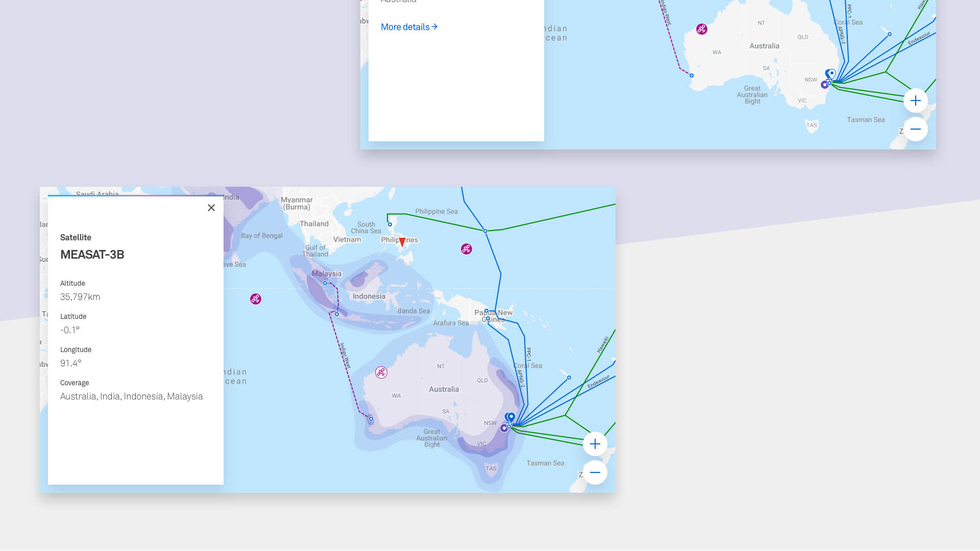Click the Arafura Sea label
The width and height of the screenshot is (980, 551).
pos(451,323)
